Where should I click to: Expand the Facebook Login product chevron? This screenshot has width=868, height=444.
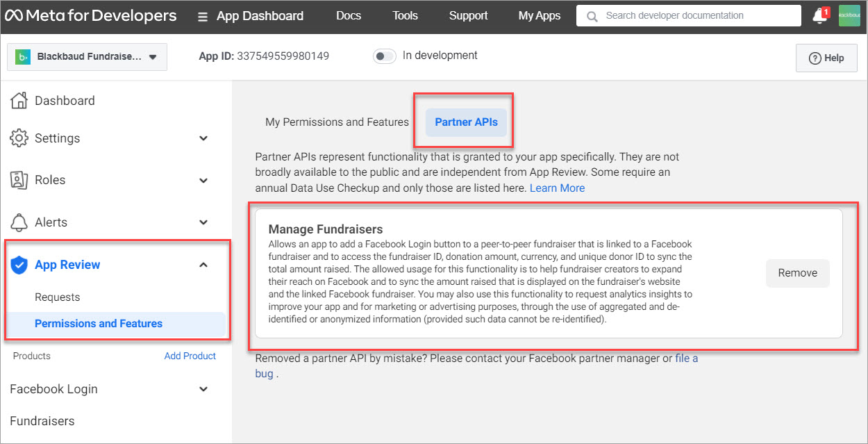203,389
